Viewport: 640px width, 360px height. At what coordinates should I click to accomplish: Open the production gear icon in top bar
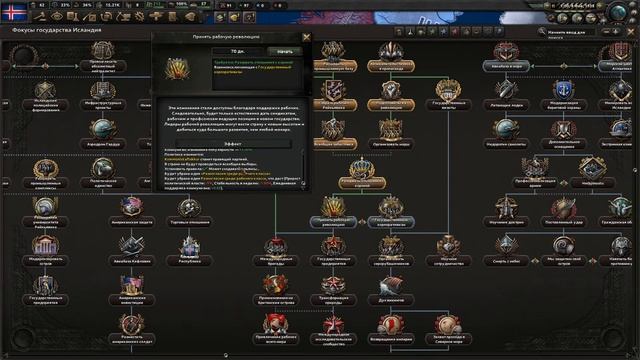pos(139,17)
